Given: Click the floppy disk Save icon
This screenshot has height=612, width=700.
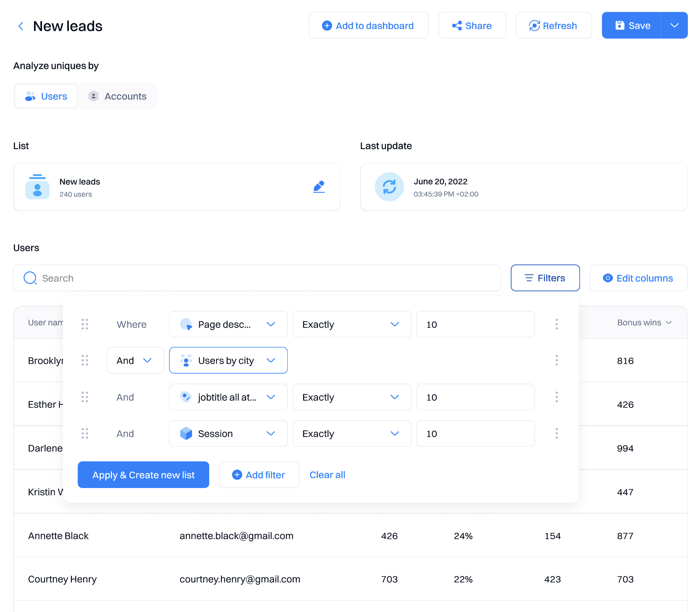Looking at the screenshot, I should point(620,25).
